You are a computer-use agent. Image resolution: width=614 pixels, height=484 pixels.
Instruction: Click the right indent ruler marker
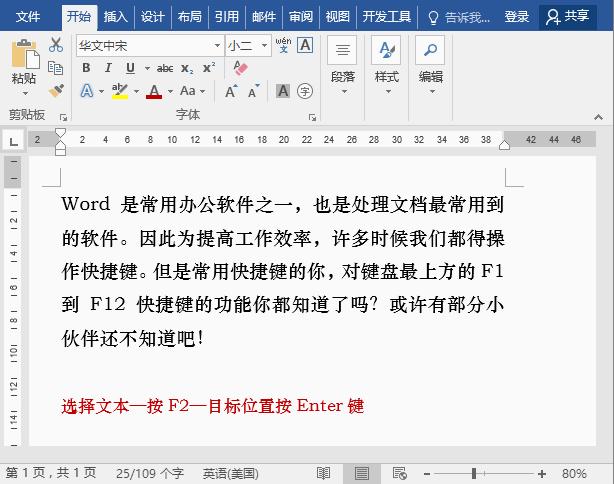504,145
